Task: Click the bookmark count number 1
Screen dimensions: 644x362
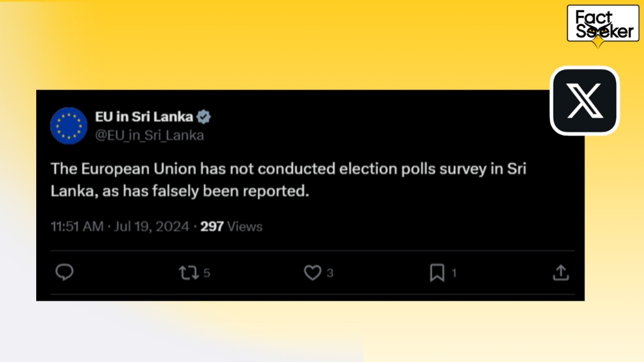Action: 454,273
